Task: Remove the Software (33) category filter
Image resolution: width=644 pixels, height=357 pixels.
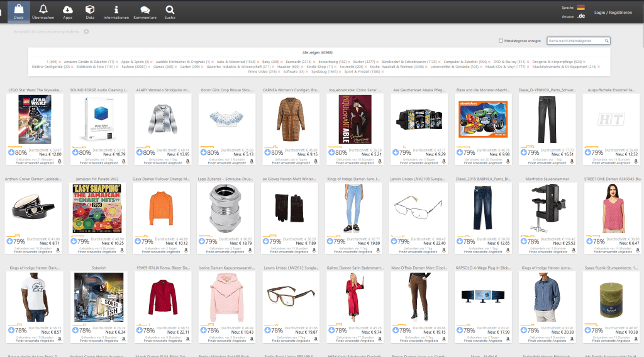Action: click(x=307, y=72)
